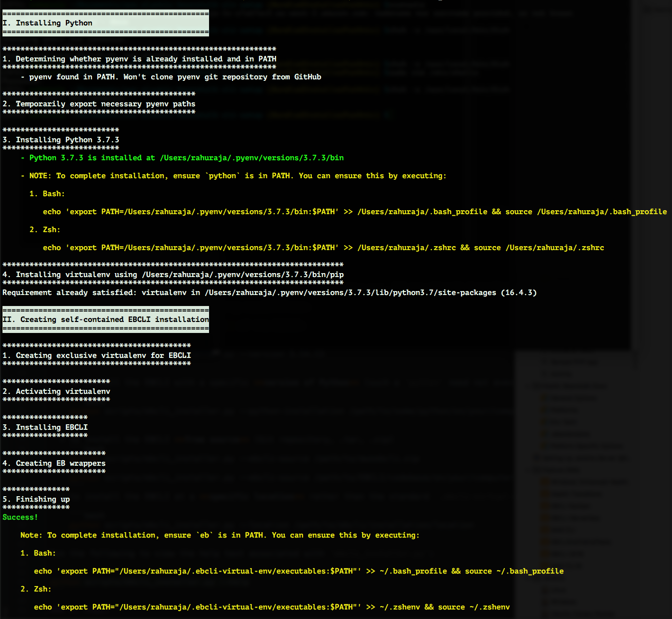Click the echo command writing to .zshrc
Viewport: 672px width, 619px height.
tap(323, 248)
